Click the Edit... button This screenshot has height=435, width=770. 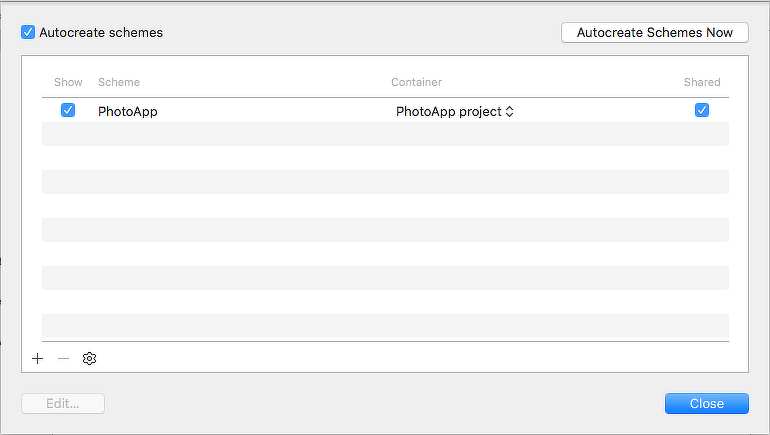click(x=62, y=403)
